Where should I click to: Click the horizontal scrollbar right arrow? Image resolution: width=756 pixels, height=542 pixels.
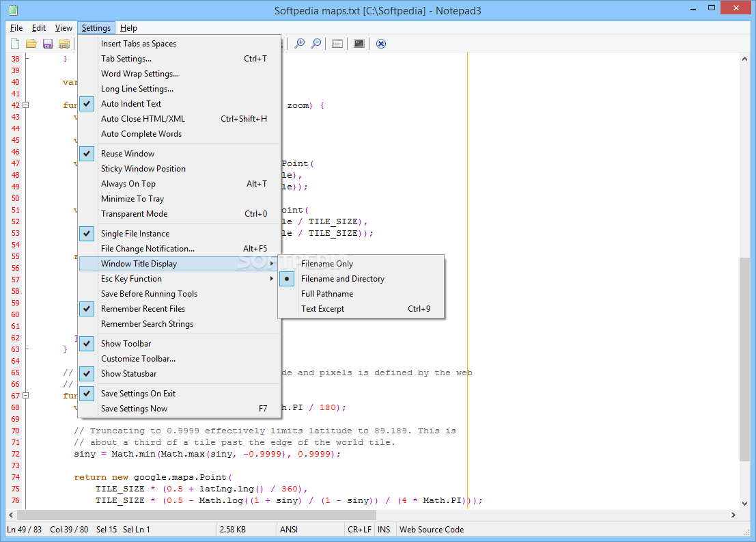(x=733, y=515)
